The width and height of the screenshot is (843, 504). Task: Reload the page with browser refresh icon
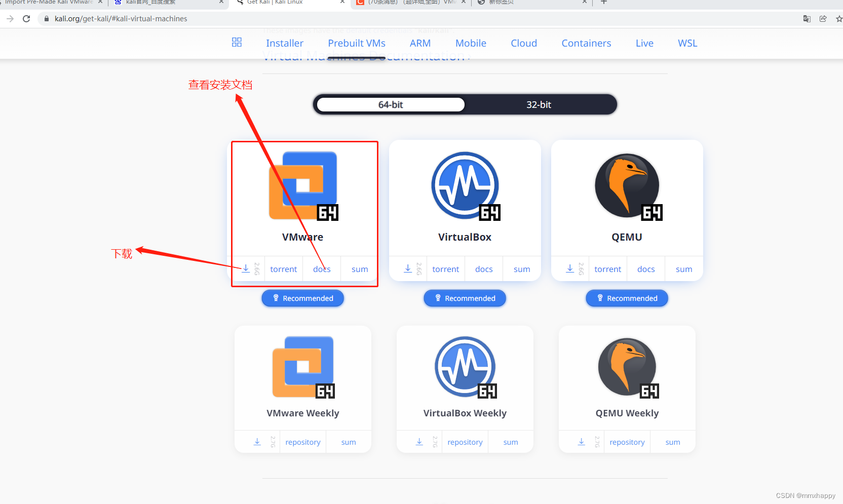pos(26,19)
